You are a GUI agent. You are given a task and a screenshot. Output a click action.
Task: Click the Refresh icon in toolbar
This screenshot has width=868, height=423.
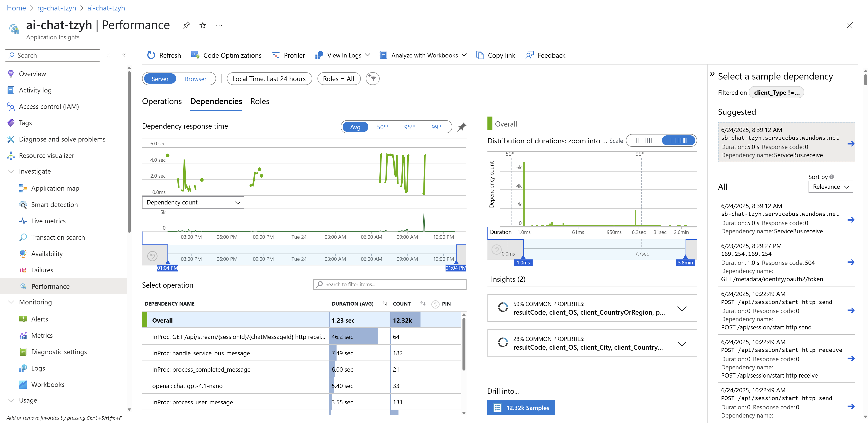point(151,55)
